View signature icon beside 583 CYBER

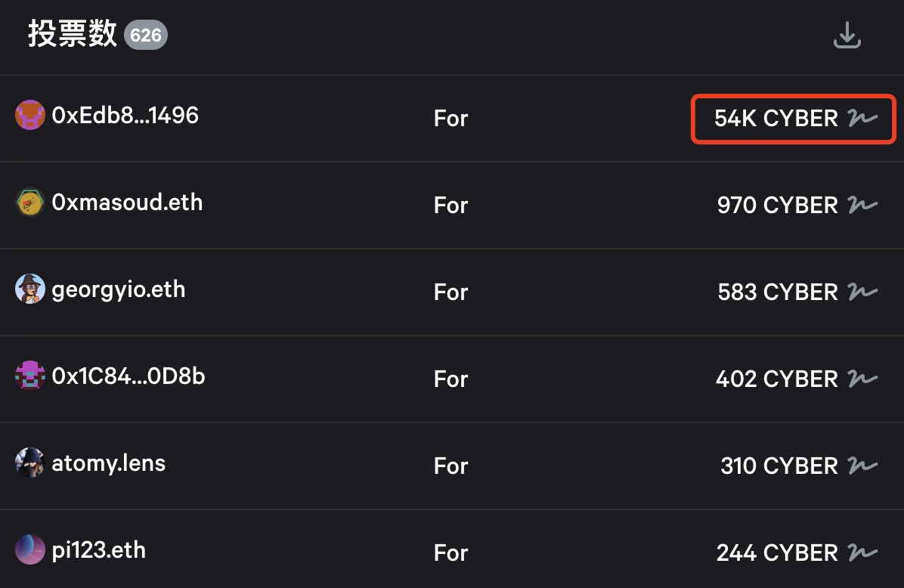click(862, 292)
